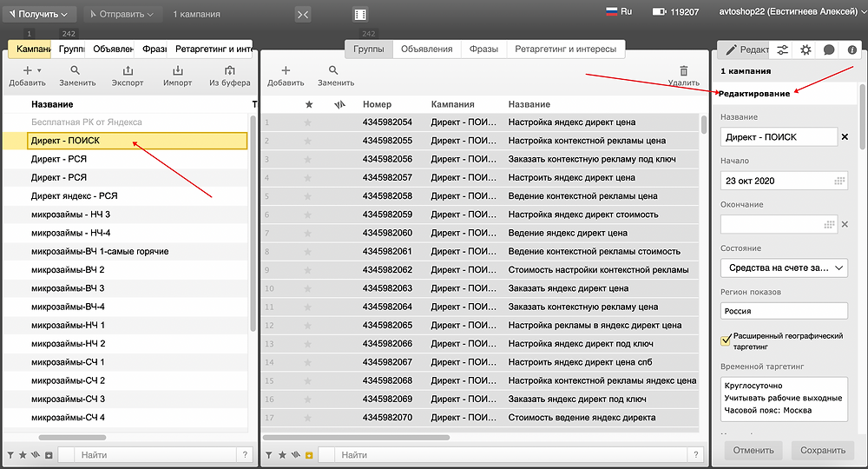This screenshot has width=868, height=469.
Task: Click the ? help button beside groups search
Action: (696, 454)
